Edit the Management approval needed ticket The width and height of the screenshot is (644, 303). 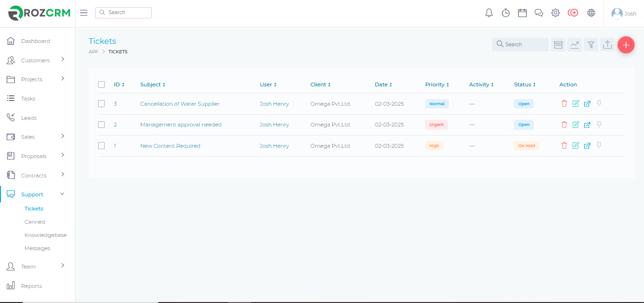point(576,125)
